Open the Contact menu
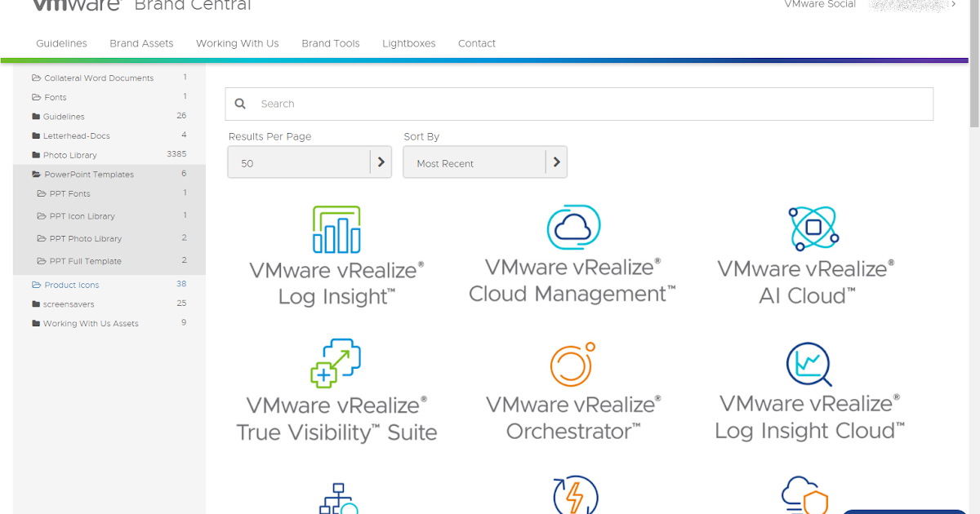This screenshot has width=980, height=514. [x=477, y=43]
